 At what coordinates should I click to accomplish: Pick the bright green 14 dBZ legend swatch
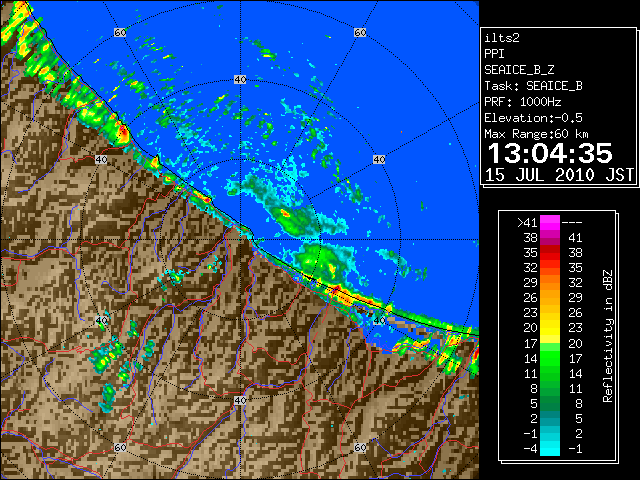point(550,358)
